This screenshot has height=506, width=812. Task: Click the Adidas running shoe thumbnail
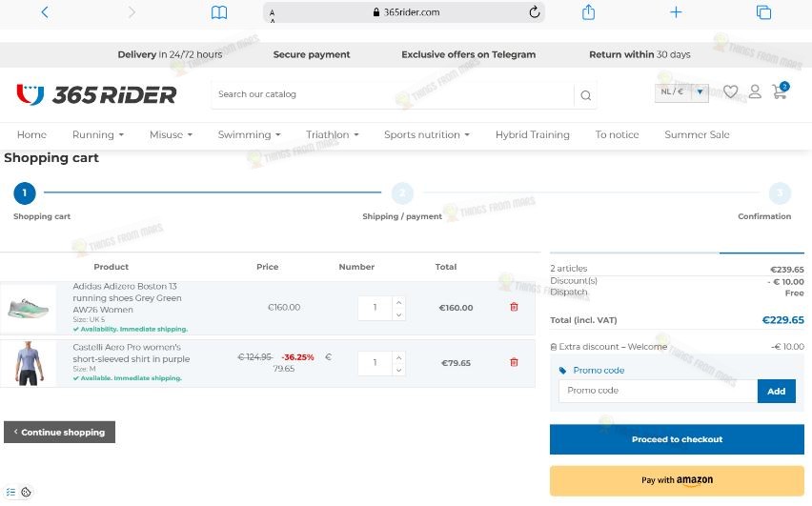pyautogui.click(x=28, y=308)
